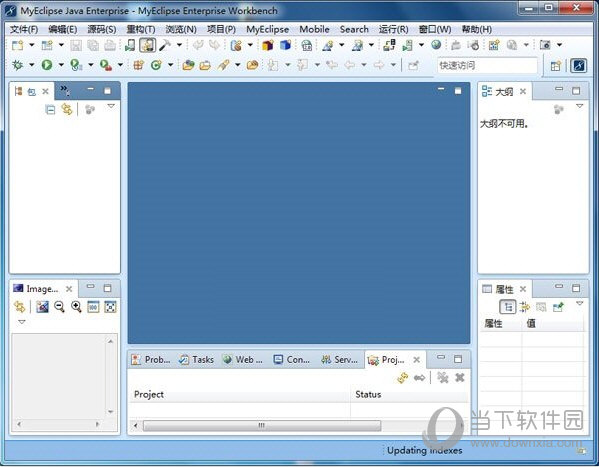599x467 pixels.
Task: Open the 编辑(E) menu
Action: (x=63, y=29)
